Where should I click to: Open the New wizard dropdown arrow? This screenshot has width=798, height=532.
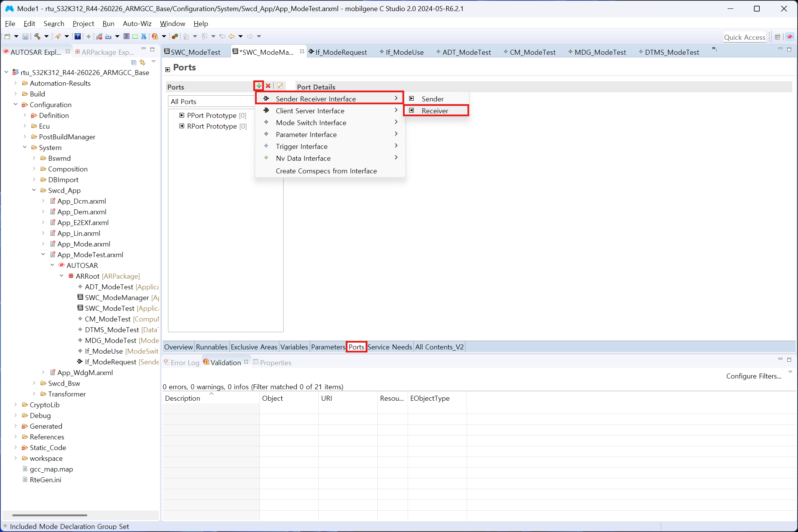[x=16, y=36]
